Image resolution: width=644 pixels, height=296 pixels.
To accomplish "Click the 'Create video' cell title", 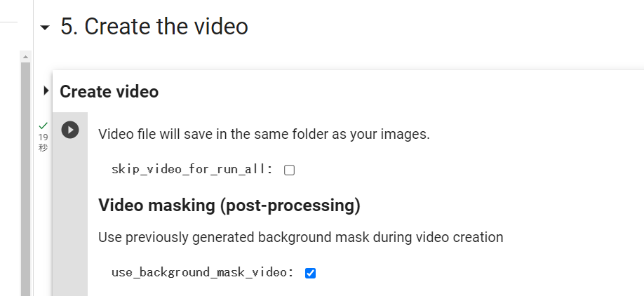I will pyautogui.click(x=109, y=92).
